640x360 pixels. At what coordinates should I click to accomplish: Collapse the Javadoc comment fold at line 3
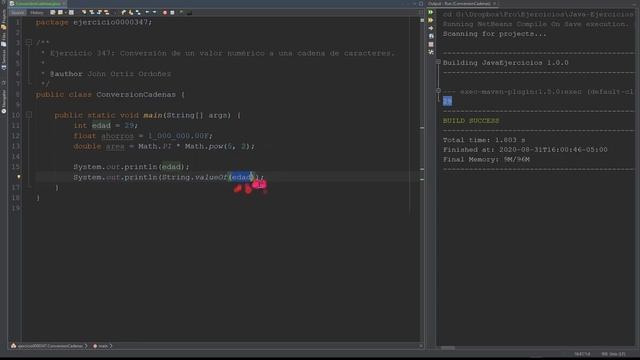click(x=29, y=42)
